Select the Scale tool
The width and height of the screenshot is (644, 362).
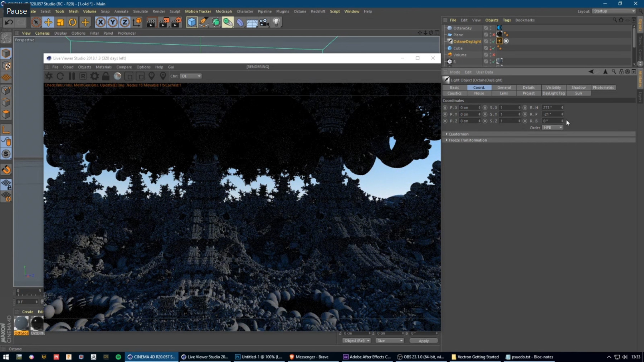(60, 22)
